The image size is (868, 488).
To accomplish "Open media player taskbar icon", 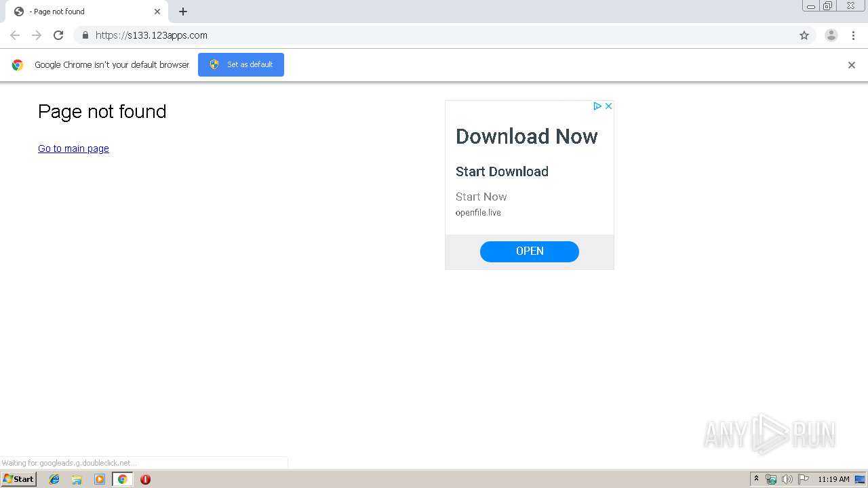I will click(x=100, y=479).
